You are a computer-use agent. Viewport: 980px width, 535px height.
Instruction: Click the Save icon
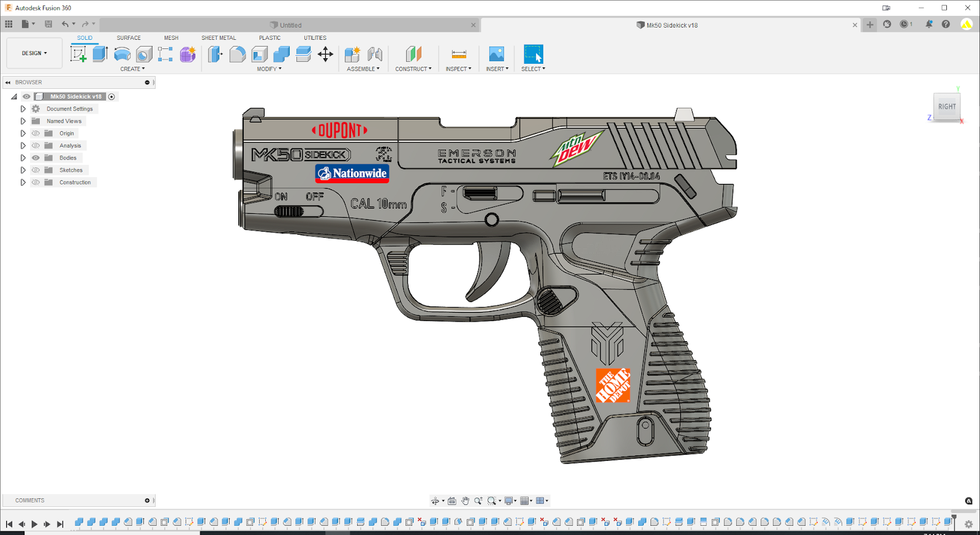(x=48, y=24)
